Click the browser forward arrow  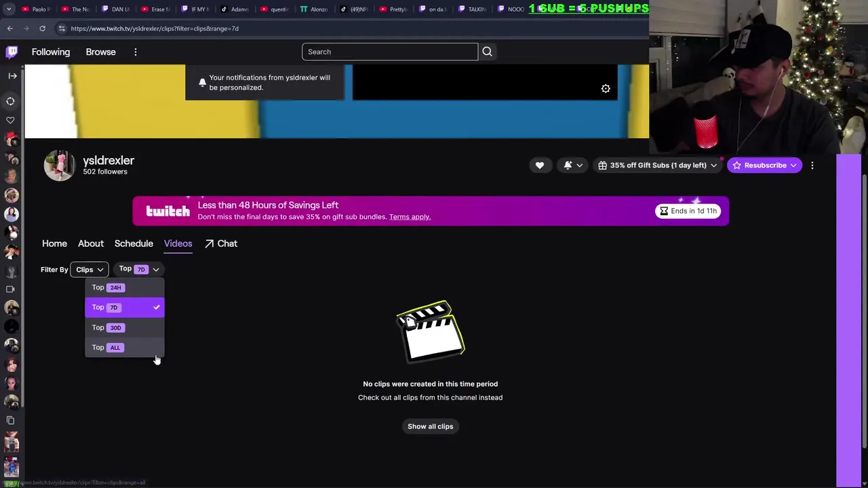26,28
